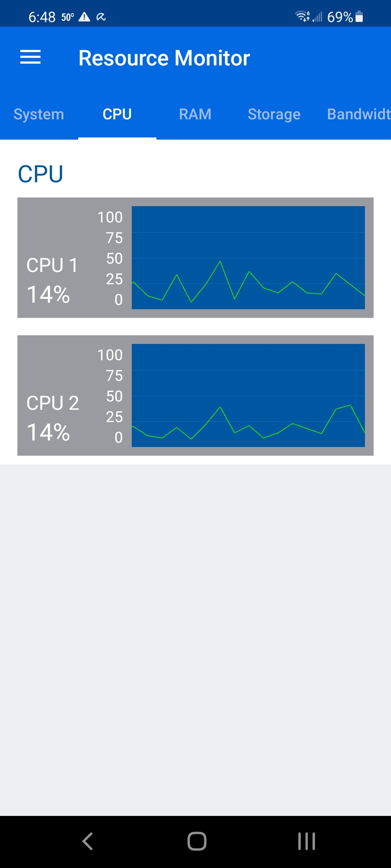Switch to the System tab

pos(39,114)
